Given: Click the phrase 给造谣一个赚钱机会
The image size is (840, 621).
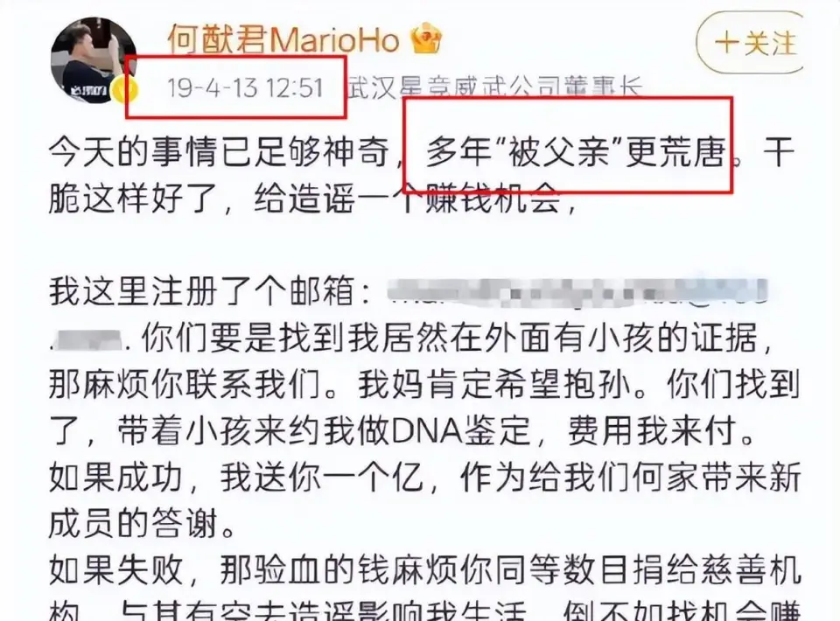Looking at the screenshot, I should (x=408, y=199).
